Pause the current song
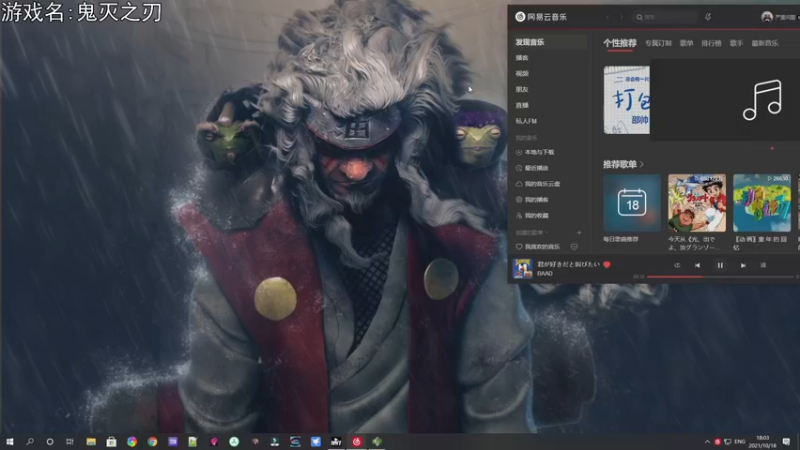The width and height of the screenshot is (800, 450). (720, 265)
